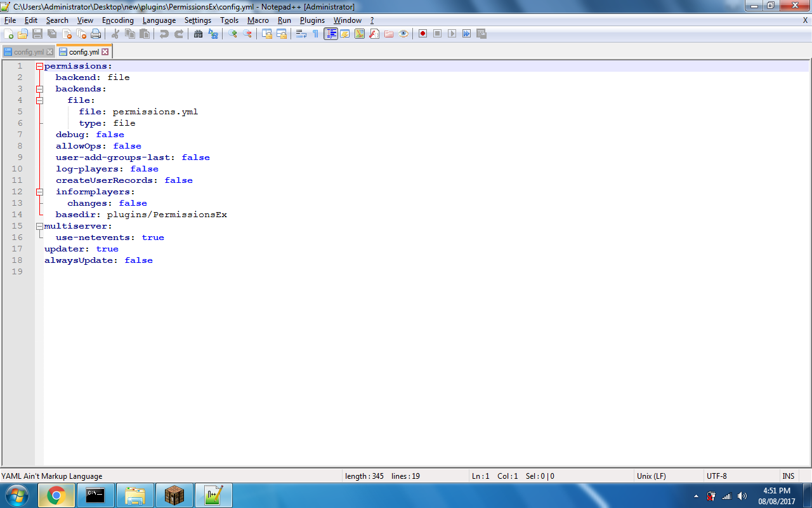Collapse the multiserver block fold marker
Viewport: 812px width, 508px height.
click(39, 226)
